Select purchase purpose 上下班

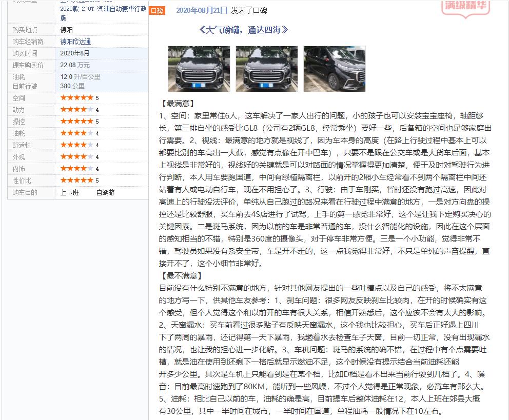pos(69,192)
